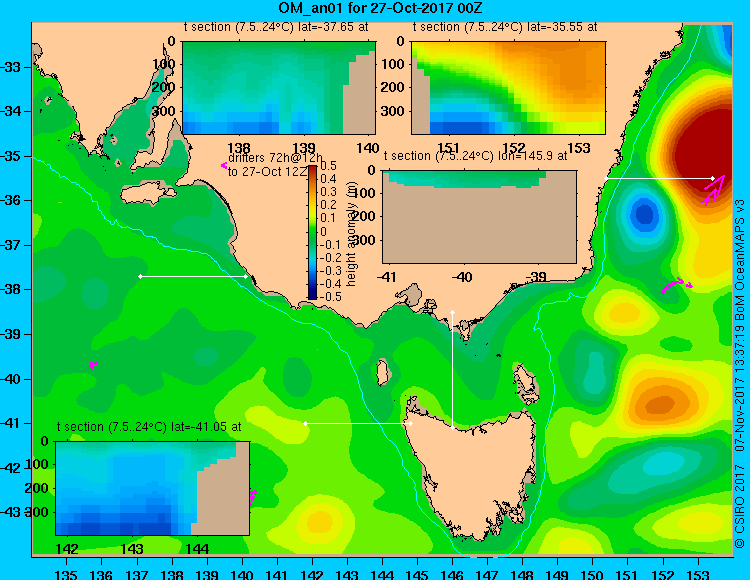Select the "height anomaly (m)" colorbar label
750x580 pixels.
352,234
